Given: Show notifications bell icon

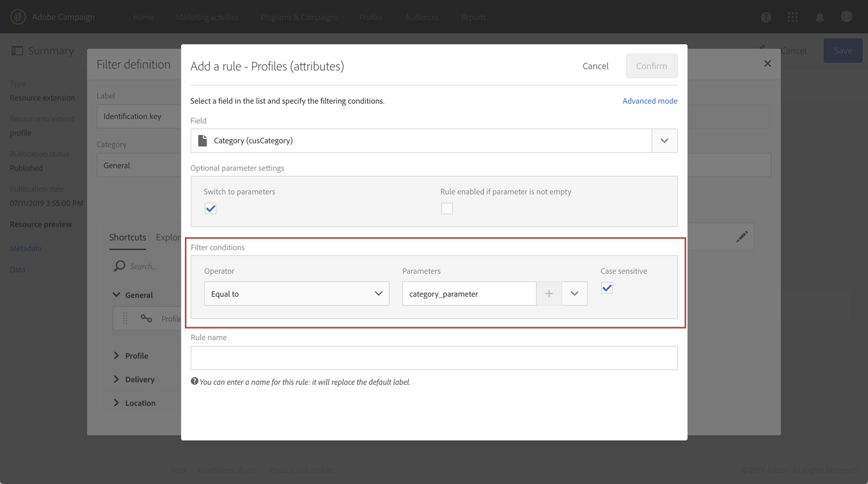Looking at the screenshot, I should [819, 17].
